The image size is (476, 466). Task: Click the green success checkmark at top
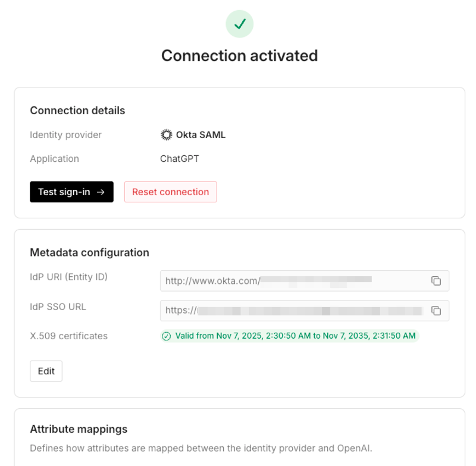pyautogui.click(x=240, y=24)
